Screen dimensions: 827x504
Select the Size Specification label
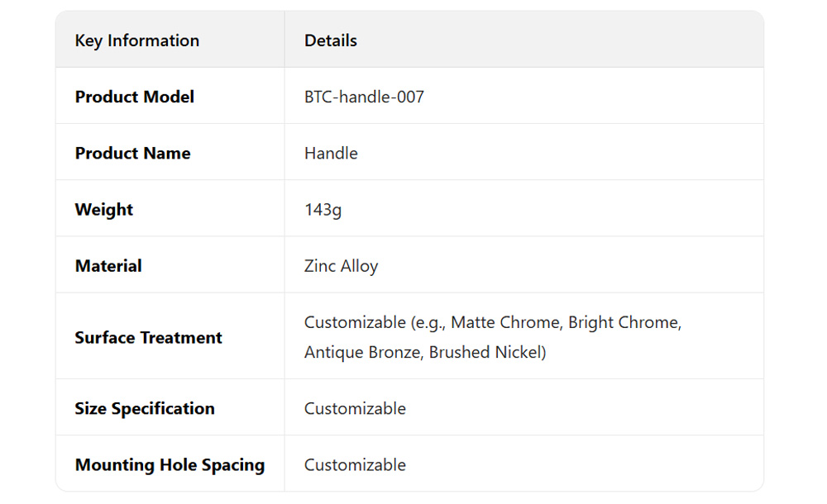pyautogui.click(x=145, y=408)
